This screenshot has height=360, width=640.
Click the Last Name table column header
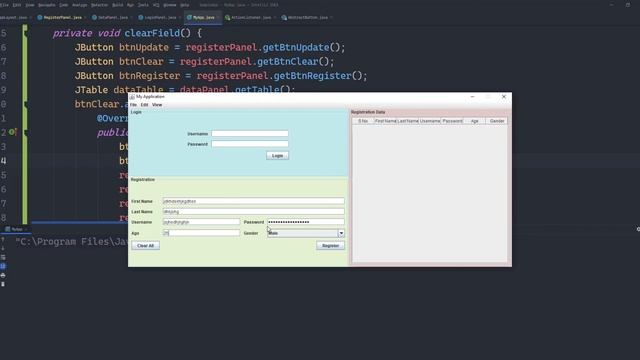408,121
